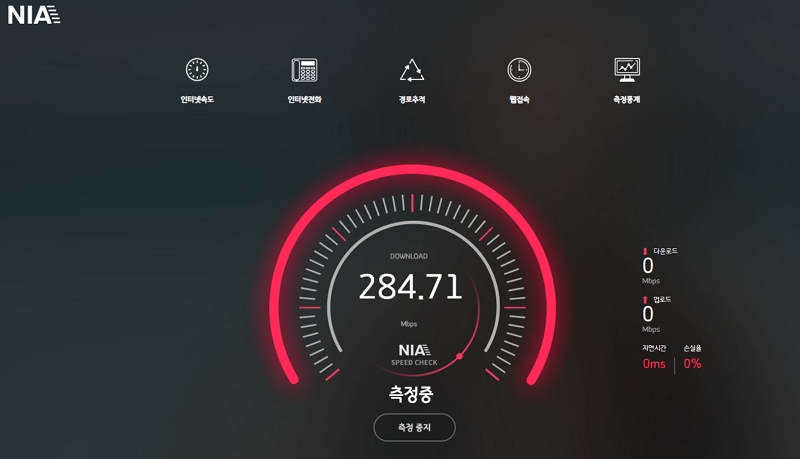800x459 pixels.
Task: Click the red needle dot on the gauge
Action: pos(460,356)
